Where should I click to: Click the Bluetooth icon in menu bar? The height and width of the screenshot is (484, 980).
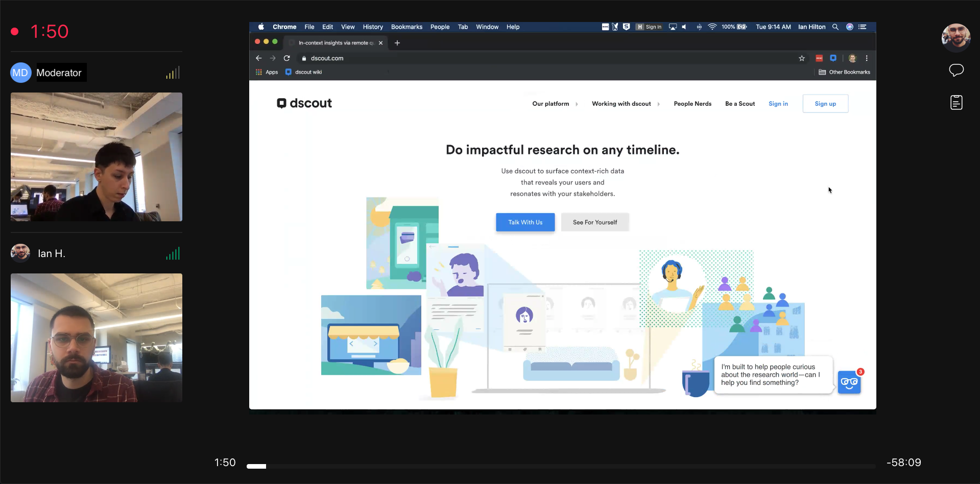click(699, 27)
